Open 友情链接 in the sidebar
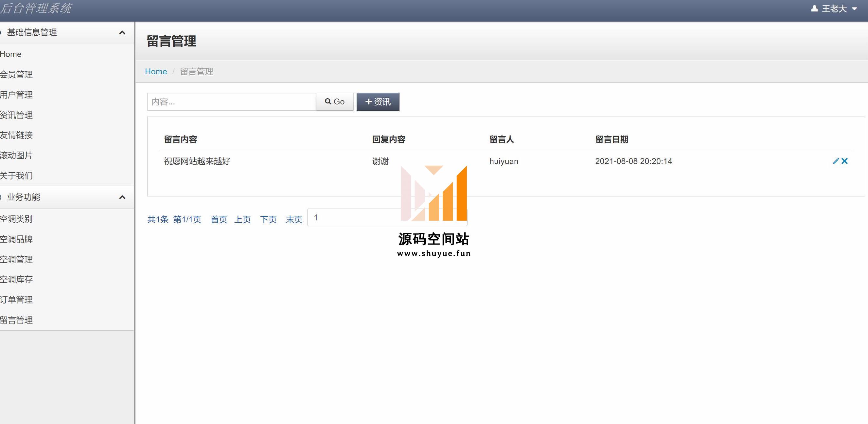Image resolution: width=868 pixels, height=424 pixels. (16, 135)
